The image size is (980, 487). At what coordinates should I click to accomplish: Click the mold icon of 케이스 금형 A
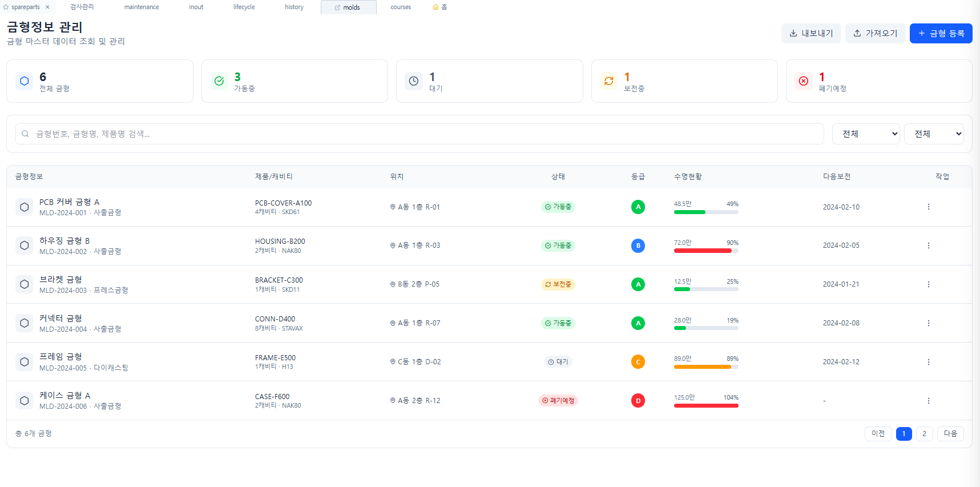pos(24,401)
